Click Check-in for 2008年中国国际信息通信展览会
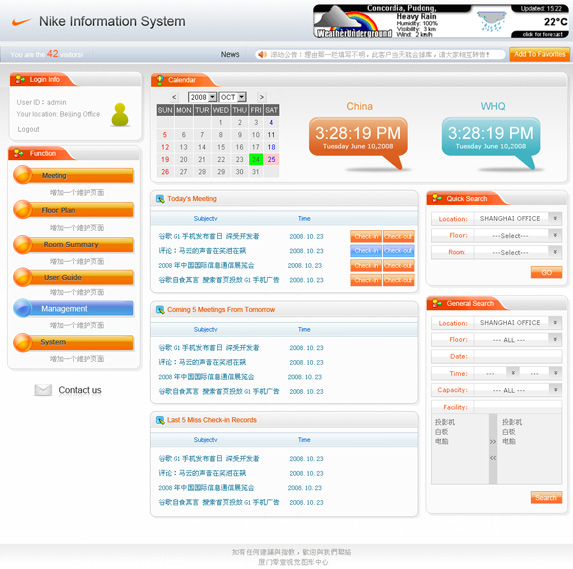The height and width of the screenshot is (569, 573). pyautogui.click(x=366, y=266)
